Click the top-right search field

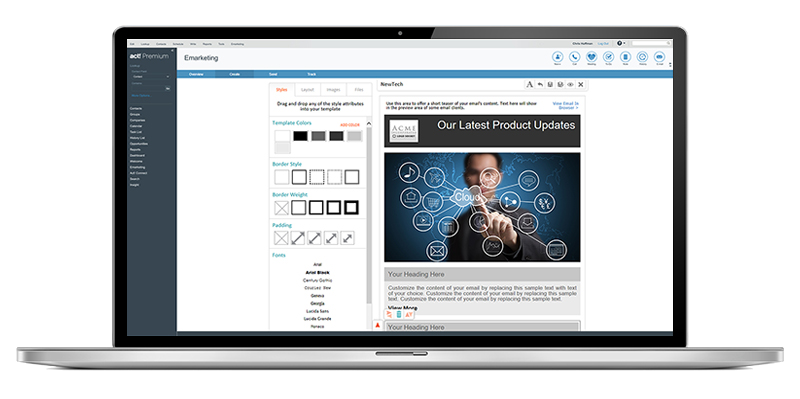pos(652,43)
